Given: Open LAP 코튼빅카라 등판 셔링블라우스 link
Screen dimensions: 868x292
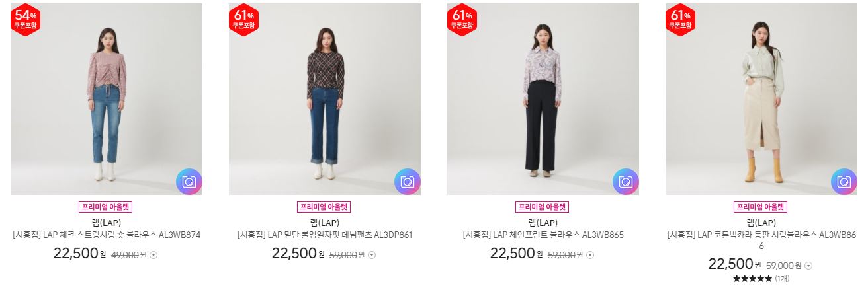Looking at the screenshot, I should [x=761, y=240].
